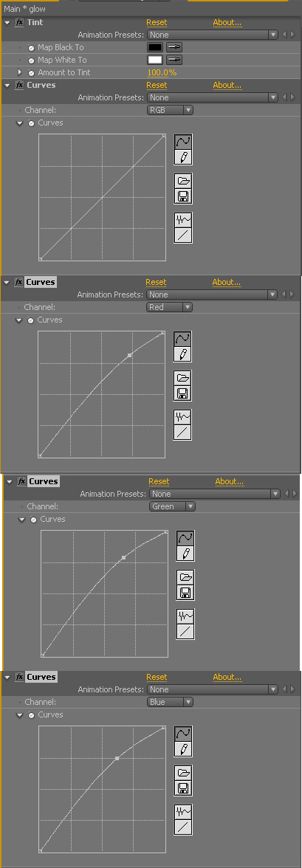Reset Red curve to a straight line
Screen dimensions: 302x868
point(183,432)
